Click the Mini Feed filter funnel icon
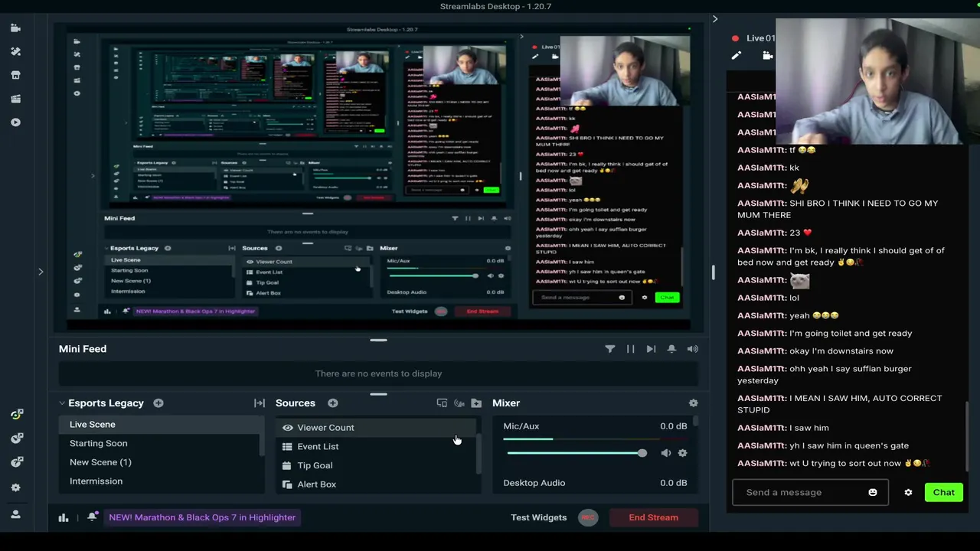 point(609,349)
